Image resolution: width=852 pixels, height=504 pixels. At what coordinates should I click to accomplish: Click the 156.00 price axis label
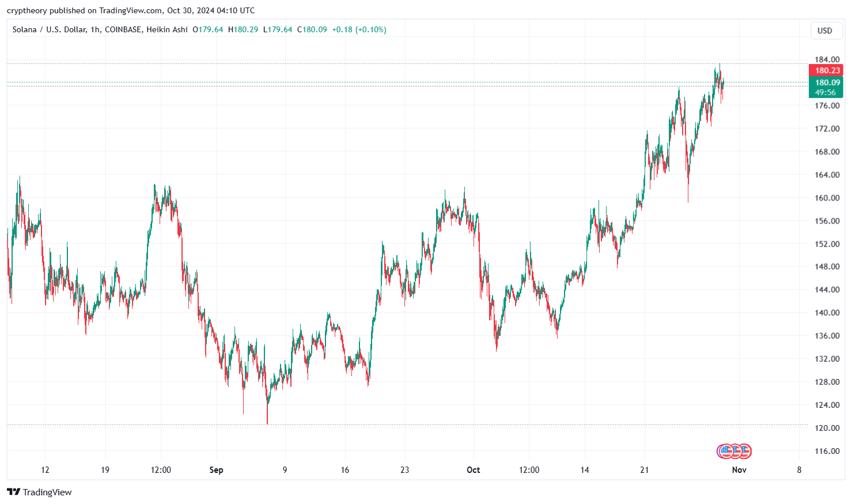[x=827, y=221]
